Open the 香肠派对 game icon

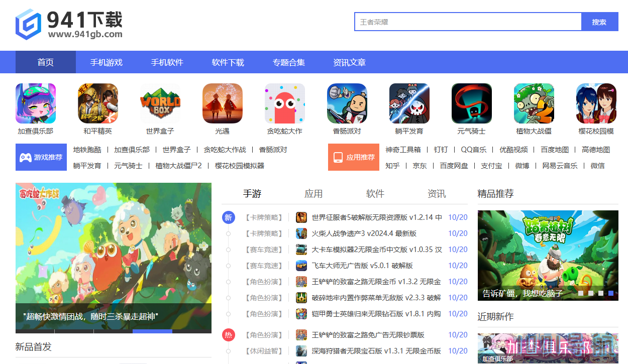[347, 103]
